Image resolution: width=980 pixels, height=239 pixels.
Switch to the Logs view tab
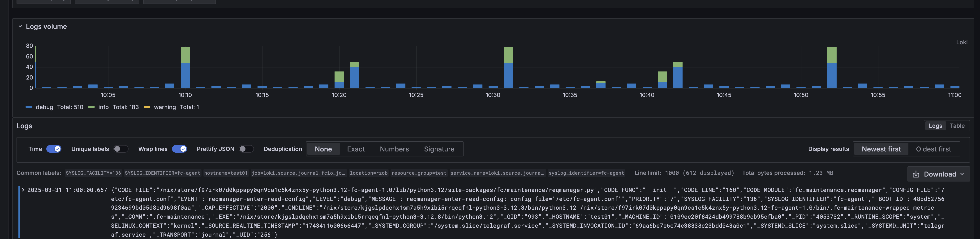[935, 126]
